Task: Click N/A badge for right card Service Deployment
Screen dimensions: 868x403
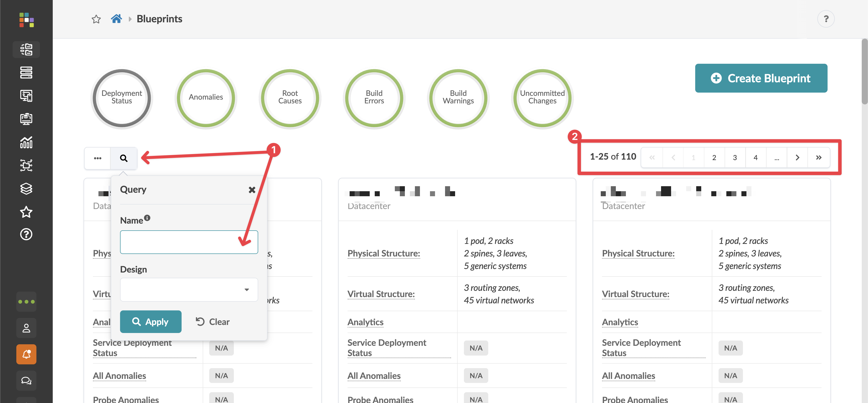Action: (731, 348)
